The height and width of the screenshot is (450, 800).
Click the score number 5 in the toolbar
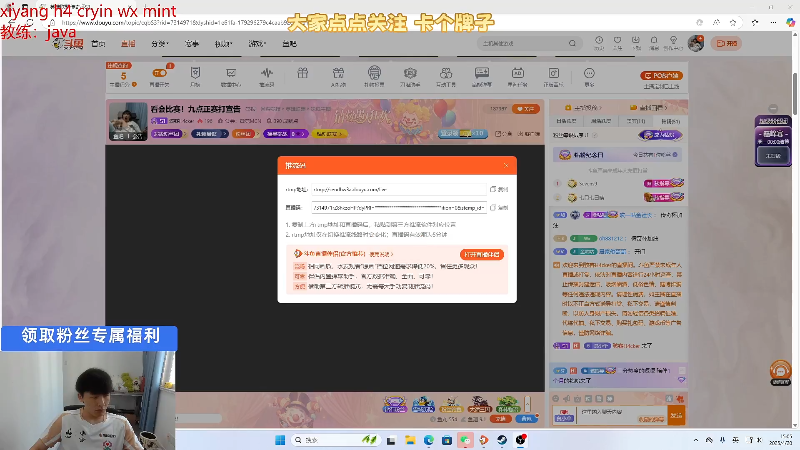click(x=123, y=76)
